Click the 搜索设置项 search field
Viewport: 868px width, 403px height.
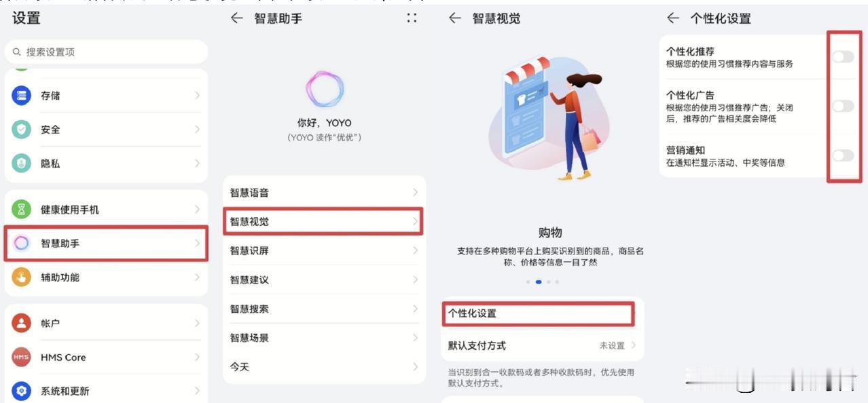tap(106, 52)
